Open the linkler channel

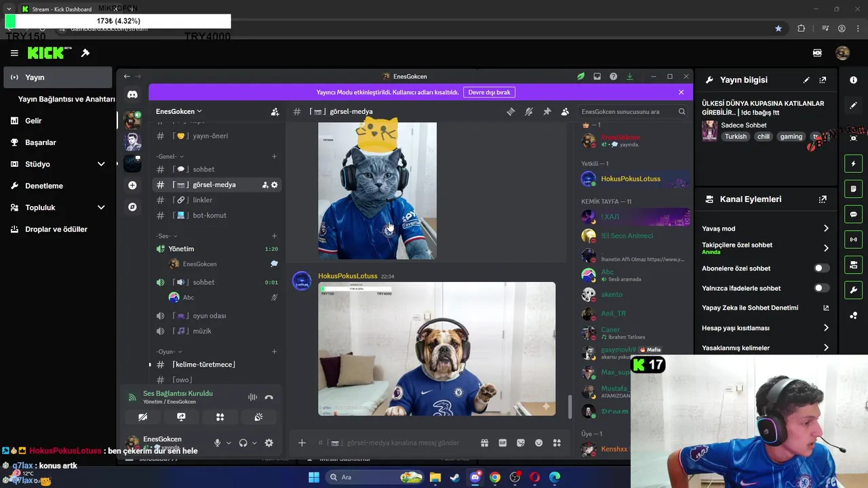point(216,200)
